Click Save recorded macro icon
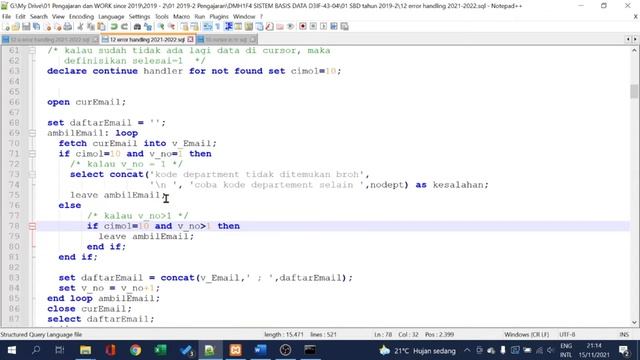This screenshot has width=640, height=360. click(344, 27)
